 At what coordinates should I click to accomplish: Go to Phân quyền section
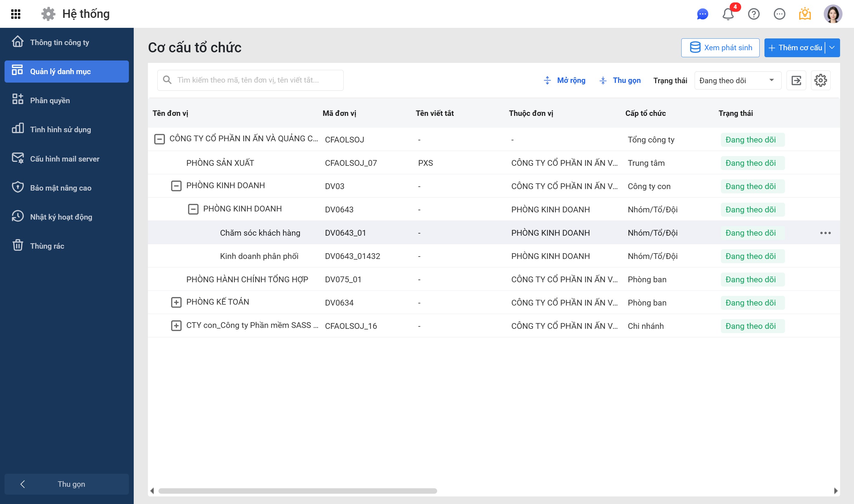click(x=67, y=100)
